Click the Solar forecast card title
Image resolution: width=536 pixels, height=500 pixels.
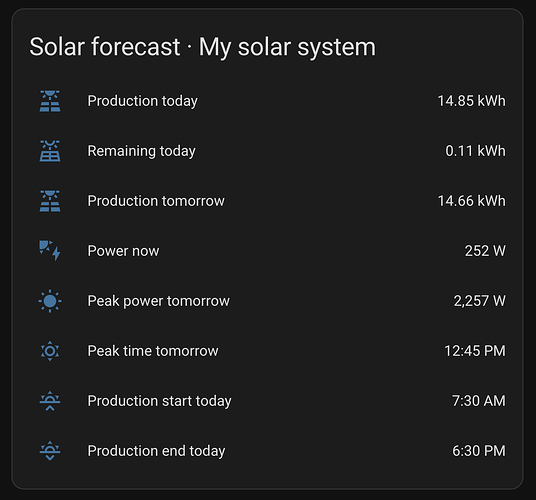pos(202,47)
